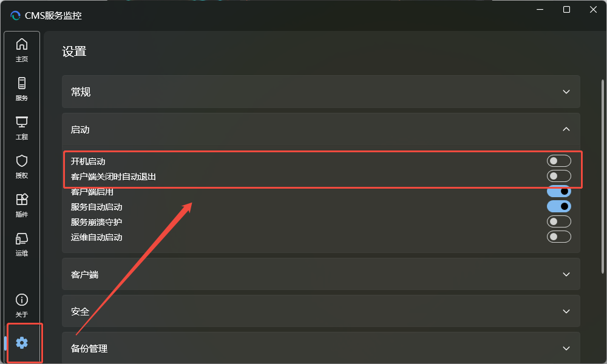Click the vertical scrollbar on the right
The image size is (607, 364).
pos(602,176)
